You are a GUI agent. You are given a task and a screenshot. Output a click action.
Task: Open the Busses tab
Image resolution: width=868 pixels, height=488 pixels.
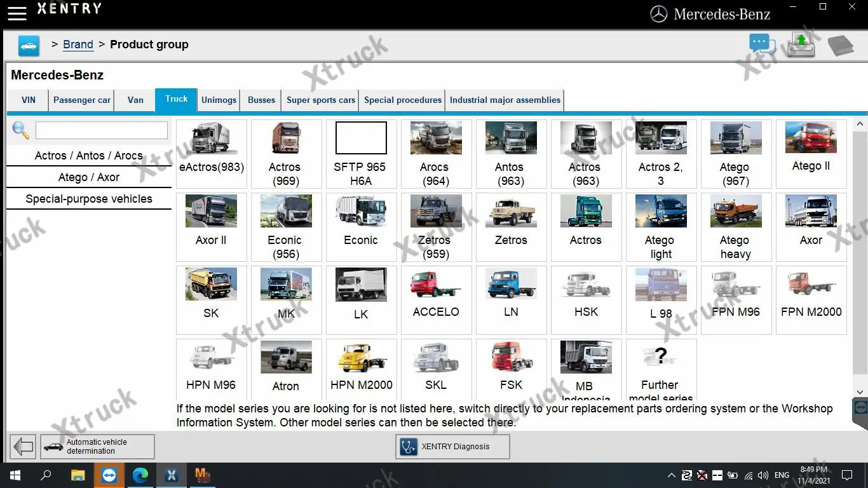point(262,100)
